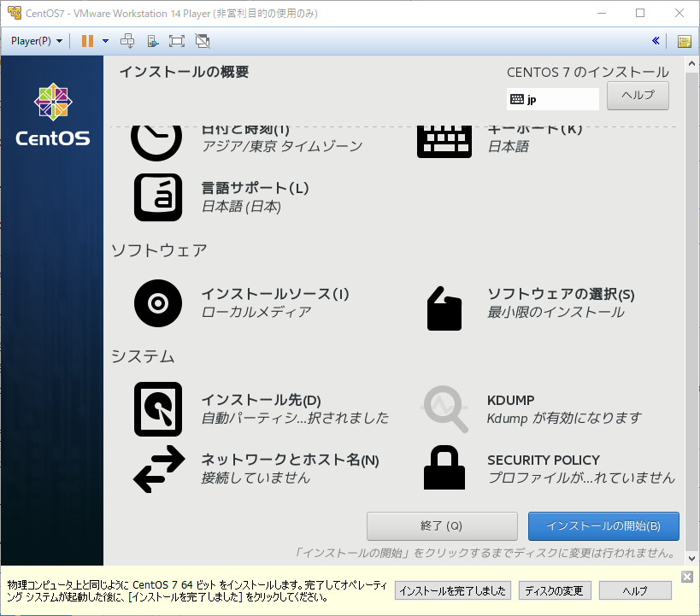
Task: Select 言語サポート(L) label
Action: tap(255, 188)
